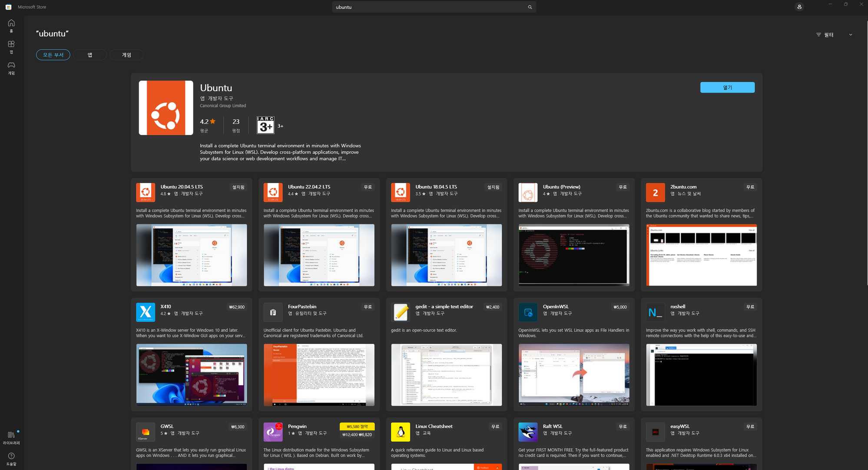Switch to the '게임' filter tab

126,55
